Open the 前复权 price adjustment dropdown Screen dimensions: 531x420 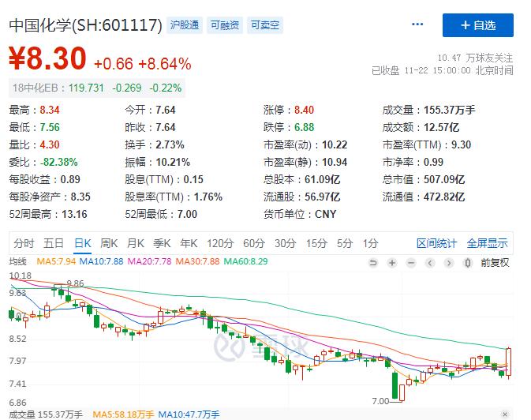coord(495,263)
